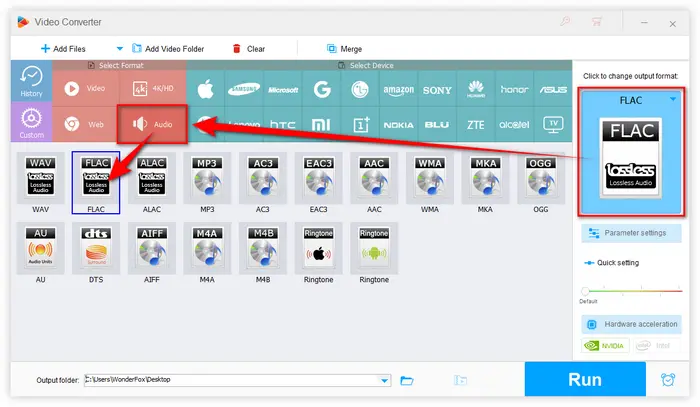This screenshot has width=700, height=407.
Task: Open Honor device presets
Action: coord(514,89)
